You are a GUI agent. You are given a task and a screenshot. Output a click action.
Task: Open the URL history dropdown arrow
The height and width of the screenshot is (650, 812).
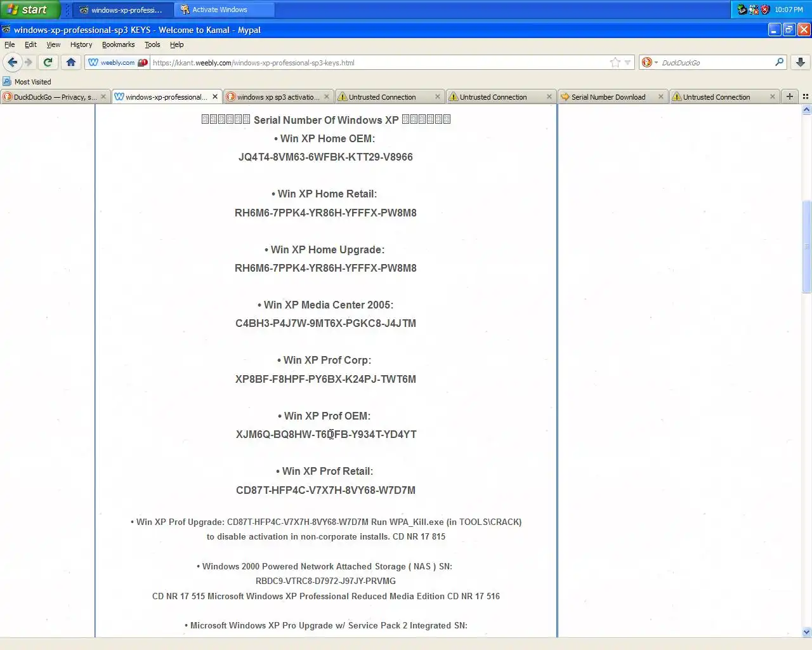pyautogui.click(x=627, y=62)
